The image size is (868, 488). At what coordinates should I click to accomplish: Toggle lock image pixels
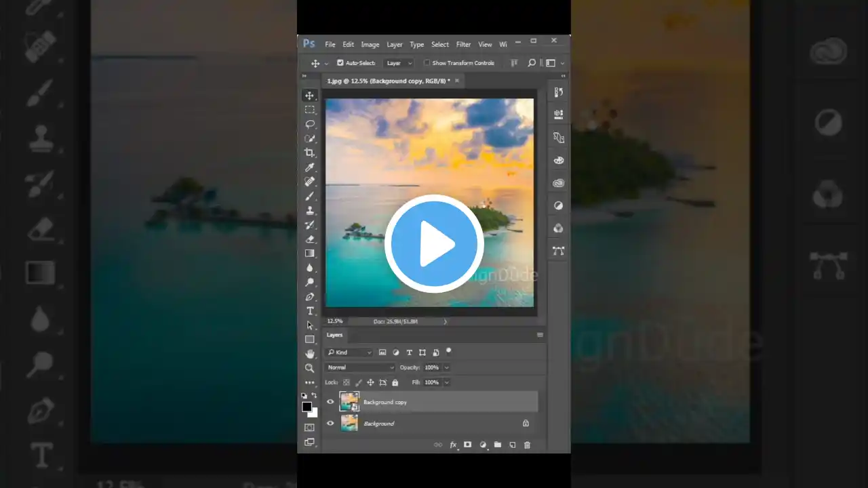pyautogui.click(x=359, y=382)
